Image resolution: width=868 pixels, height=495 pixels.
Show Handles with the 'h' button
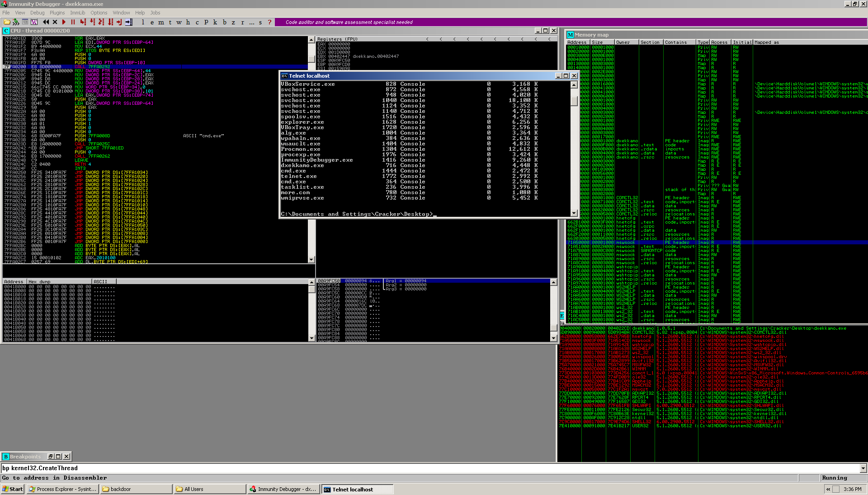pyautogui.click(x=188, y=22)
